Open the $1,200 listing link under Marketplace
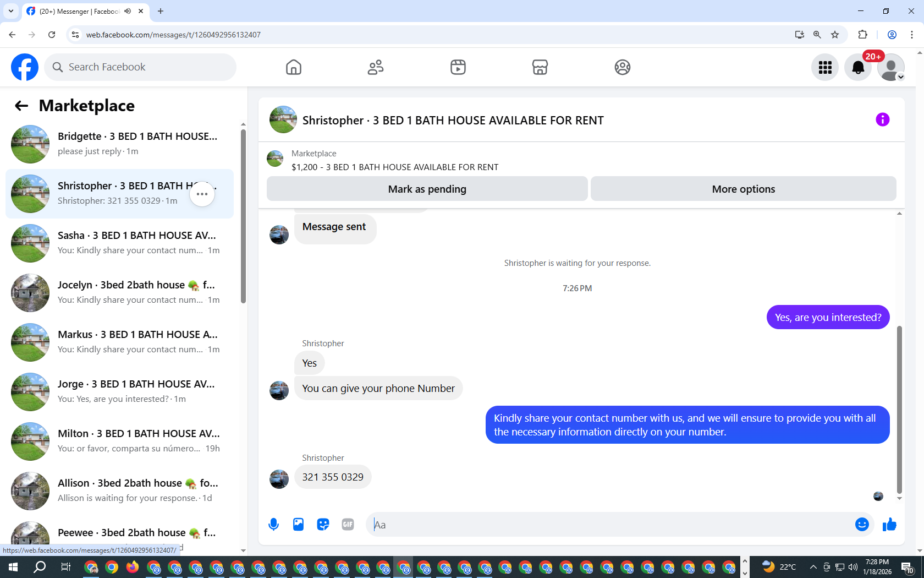This screenshot has width=924, height=578. coord(395,167)
